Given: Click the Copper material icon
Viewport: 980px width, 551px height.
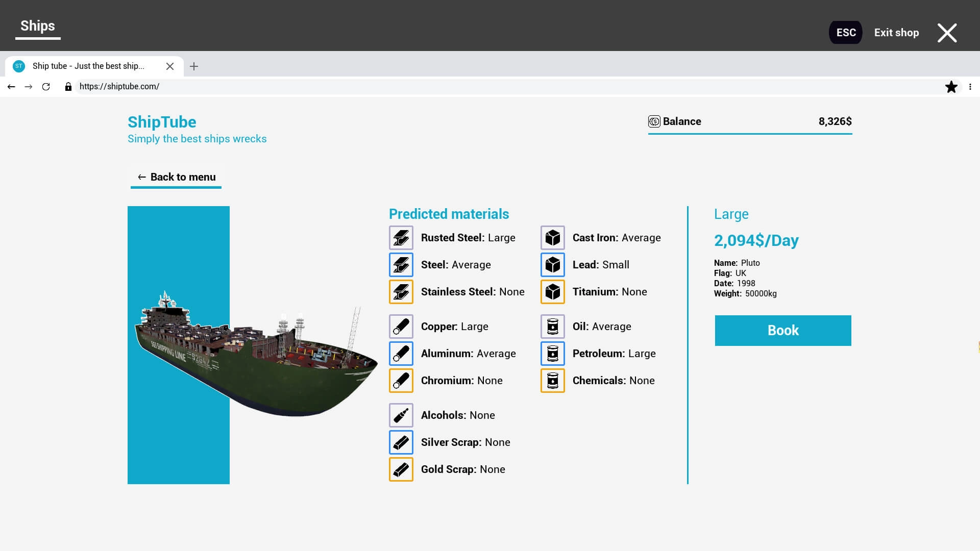Looking at the screenshot, I should [x=401, y=327].
